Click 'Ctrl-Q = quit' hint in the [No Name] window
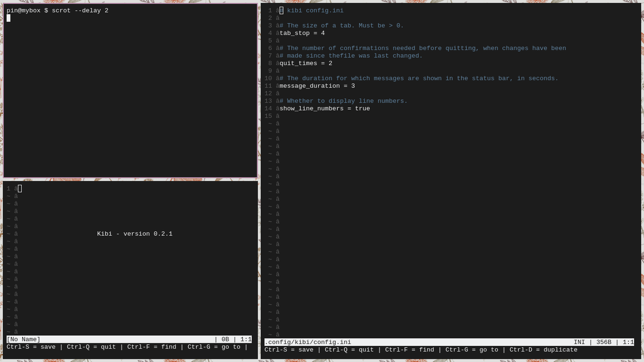The height and width of the screenshot is (362, 644). click(91, 347)
